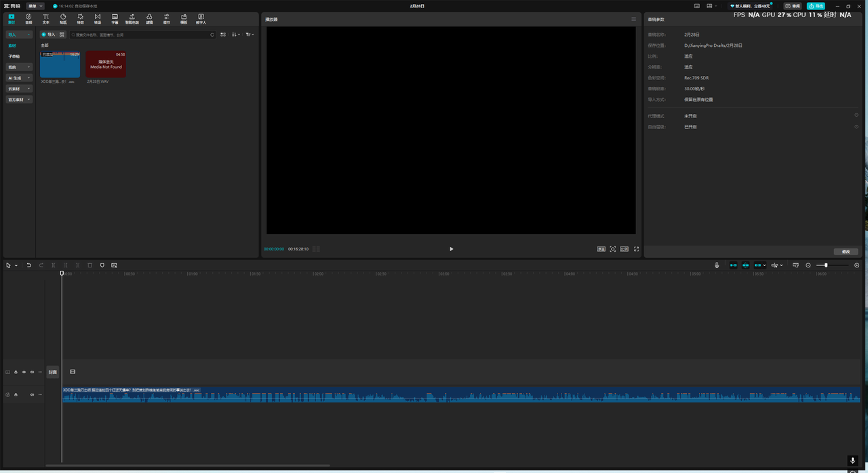Image resolution: width=868 pixels, height=473 pixels.
Task: Zoom out the timeline minus icon
Action: point(808,265)
